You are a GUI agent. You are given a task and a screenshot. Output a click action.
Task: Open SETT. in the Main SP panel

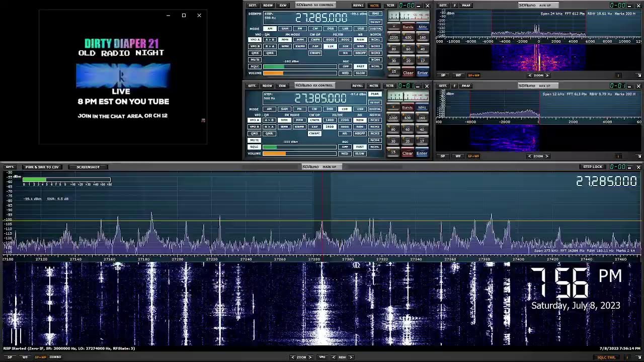[x=10, y=167]
